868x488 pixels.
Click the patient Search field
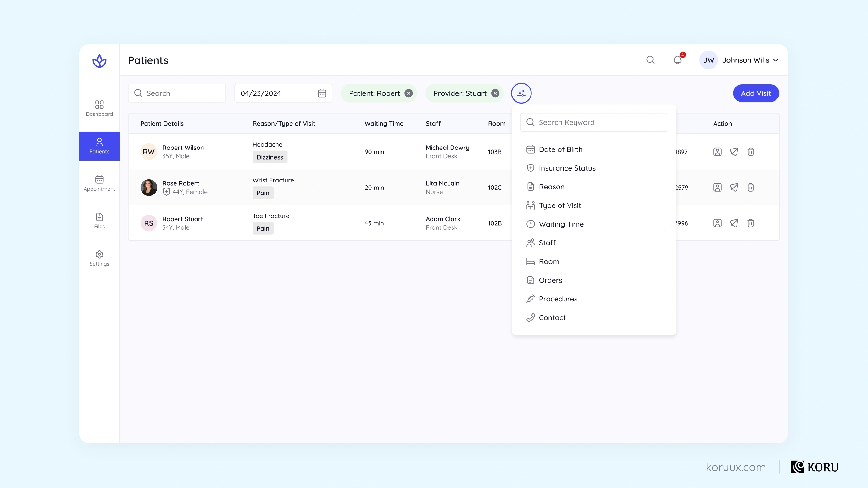(177, 93)
